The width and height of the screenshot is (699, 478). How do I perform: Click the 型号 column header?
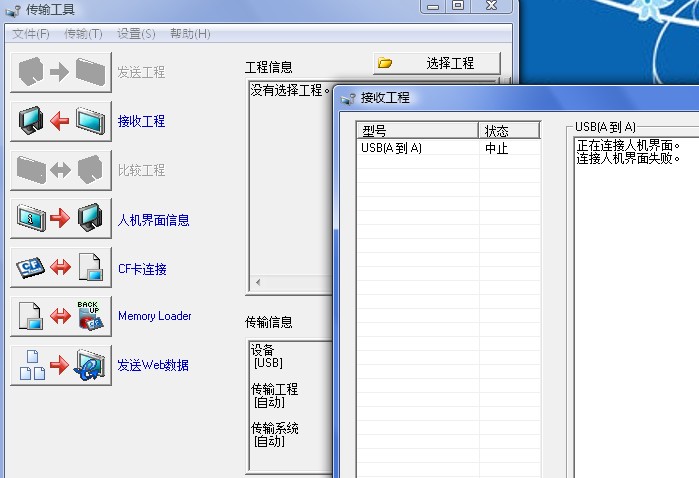(417, 131)
